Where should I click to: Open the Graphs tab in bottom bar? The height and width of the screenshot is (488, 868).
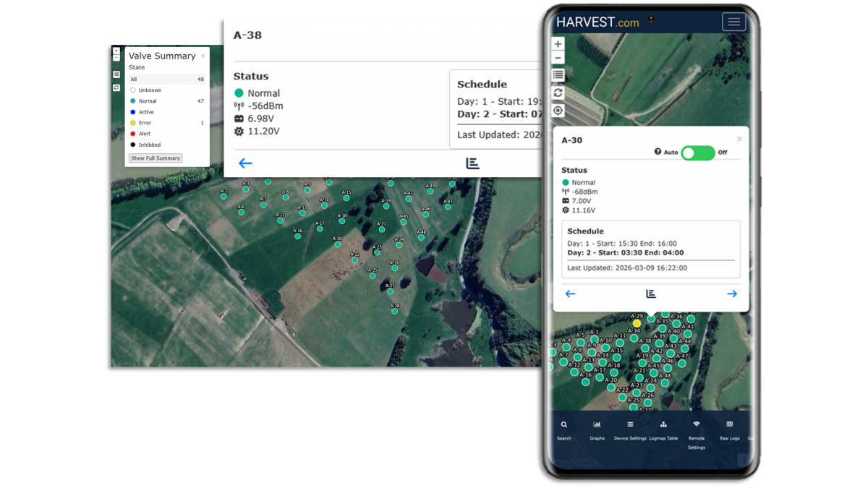coord(597,430)
